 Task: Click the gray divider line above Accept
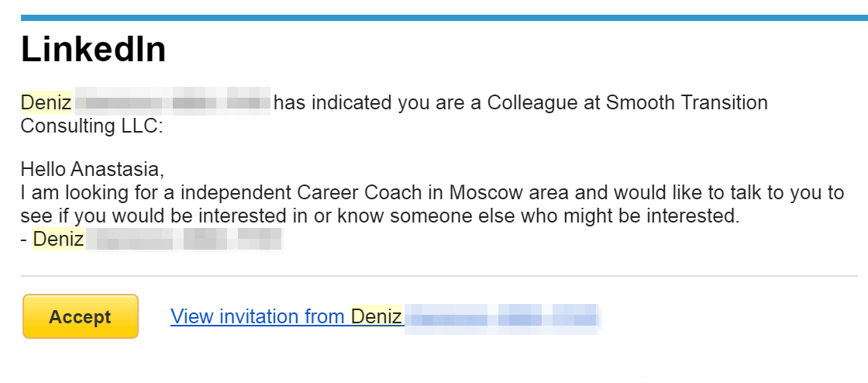pyautogui.click(x=439, y=276)
